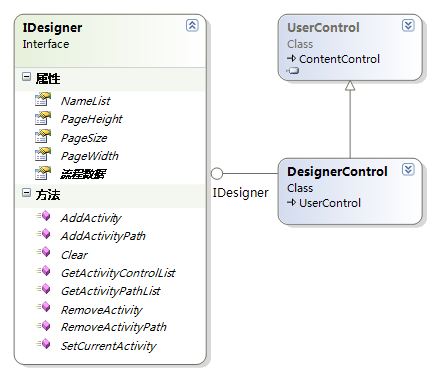This screenshot has height=377, width=435.
Task: Click the AddActivity method icon
Action: point(43,216)
